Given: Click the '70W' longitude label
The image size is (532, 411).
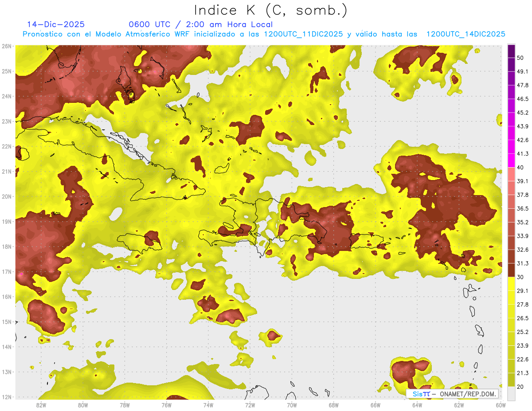Looking at the screenshot, I should click(x=292, y=405).
